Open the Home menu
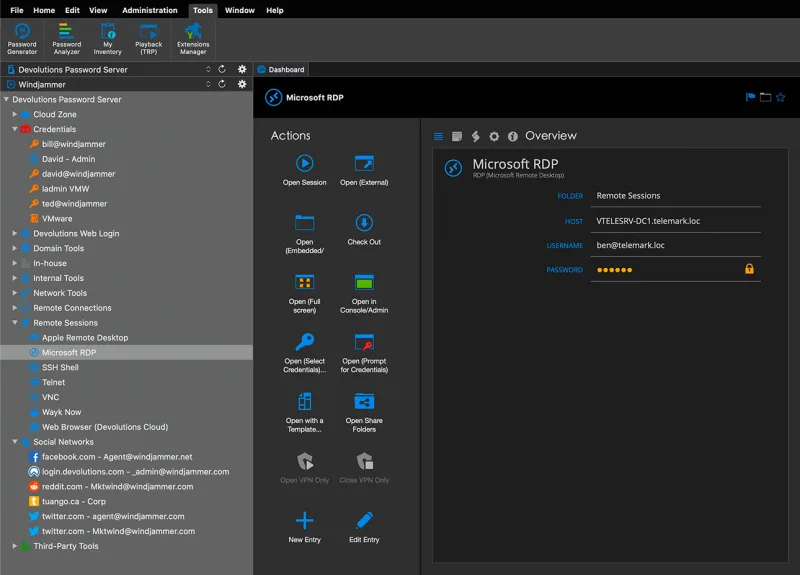This screenshot has width=800, height=575. (44, 10)
